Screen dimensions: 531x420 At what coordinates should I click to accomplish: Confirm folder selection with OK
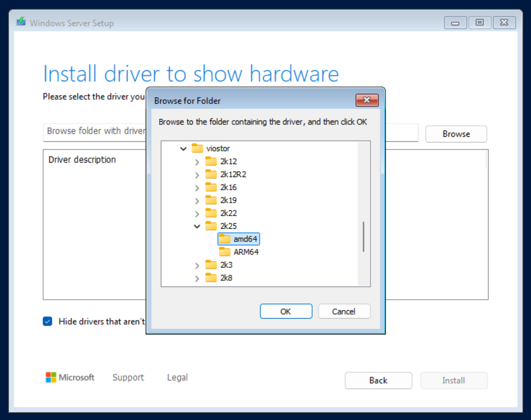tap(286, 311)
